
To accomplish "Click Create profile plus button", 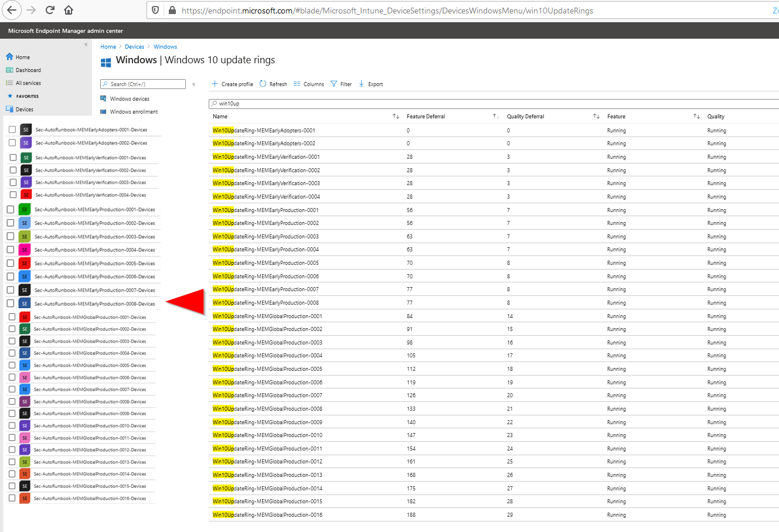I will 232,84.
